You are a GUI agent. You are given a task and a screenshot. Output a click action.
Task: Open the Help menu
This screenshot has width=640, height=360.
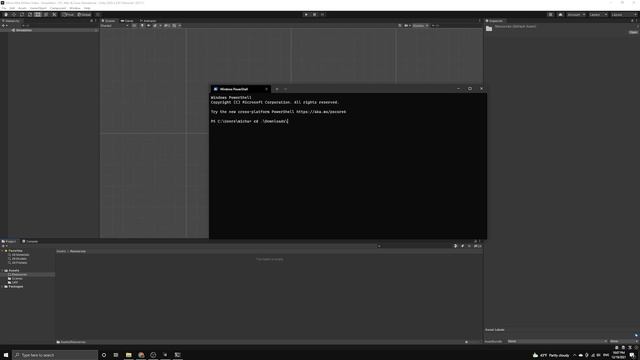coord(87,8)
